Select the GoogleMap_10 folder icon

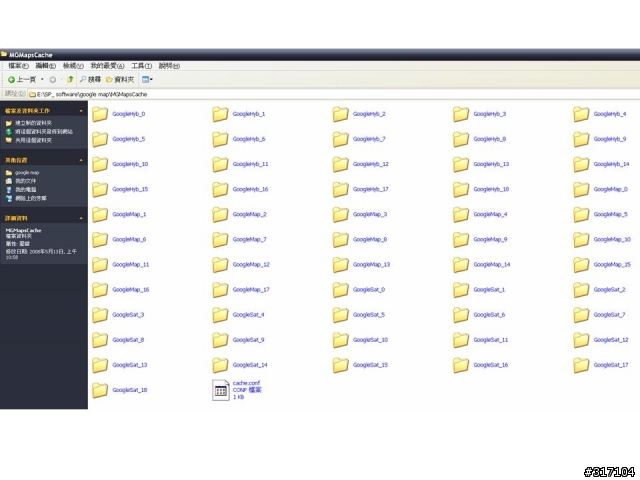click(x=581, y=240)
